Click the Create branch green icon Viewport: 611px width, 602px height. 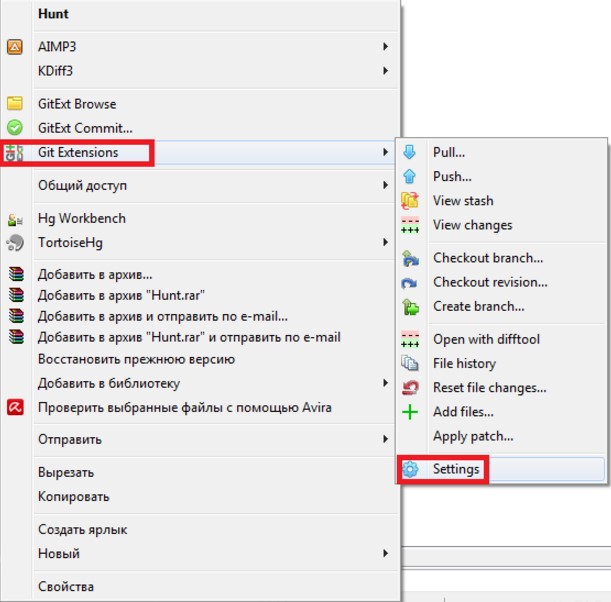[x=410, y=307]
